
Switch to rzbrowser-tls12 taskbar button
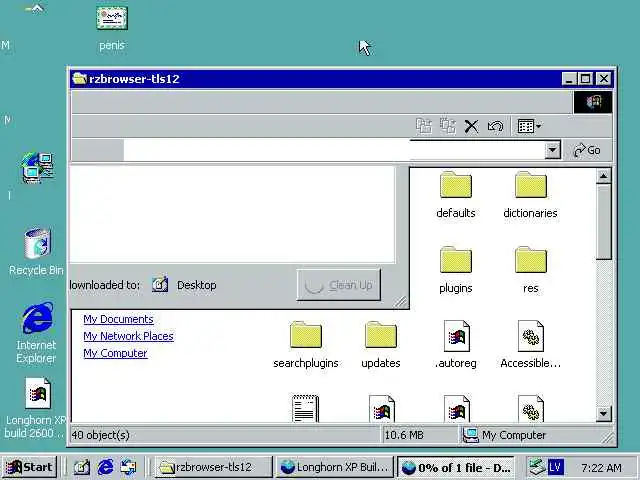213,467
